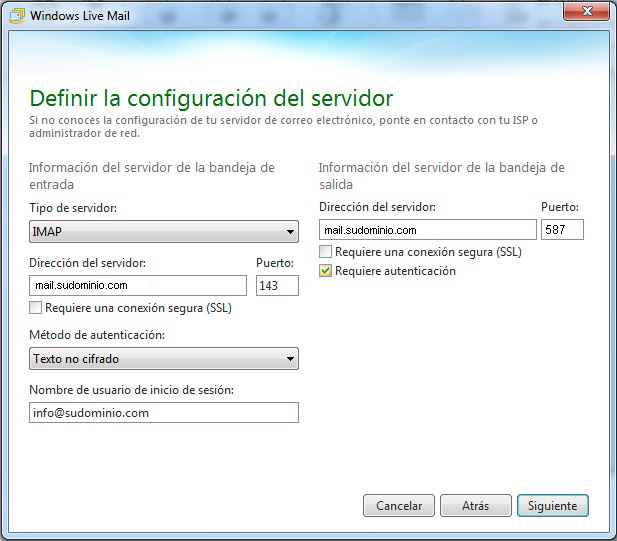The height and width of the screenshot is (541, 617).
Task: Click the Nombre de usuario de inicio de sesión label
Action: [131, 390]
